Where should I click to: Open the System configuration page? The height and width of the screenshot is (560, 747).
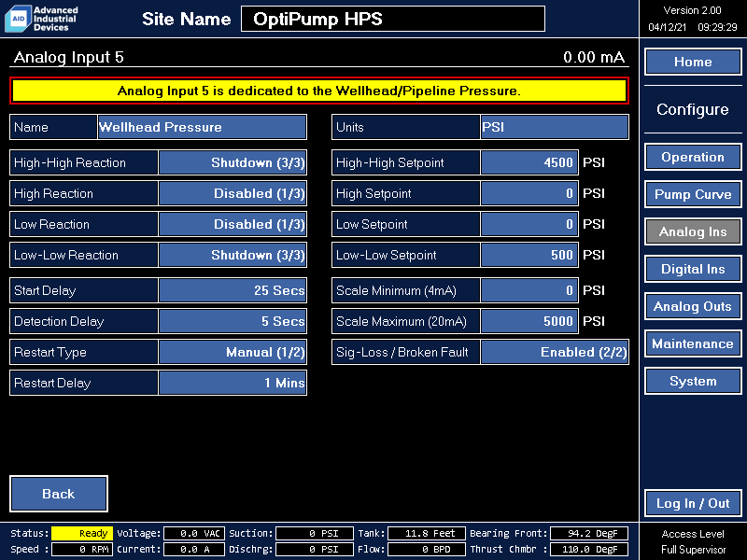point(693,381)
